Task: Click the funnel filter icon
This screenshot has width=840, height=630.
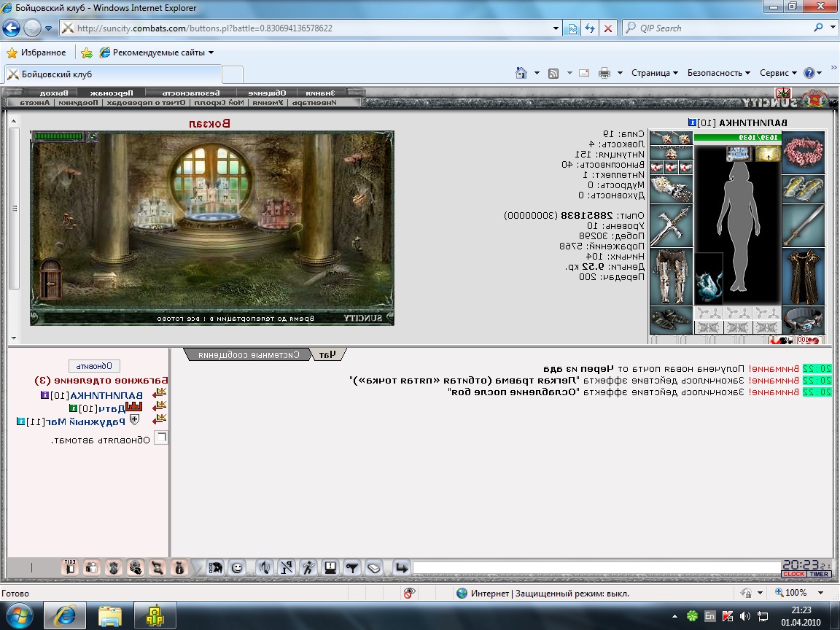Action: pyautogui.click(x=352, y=567)
